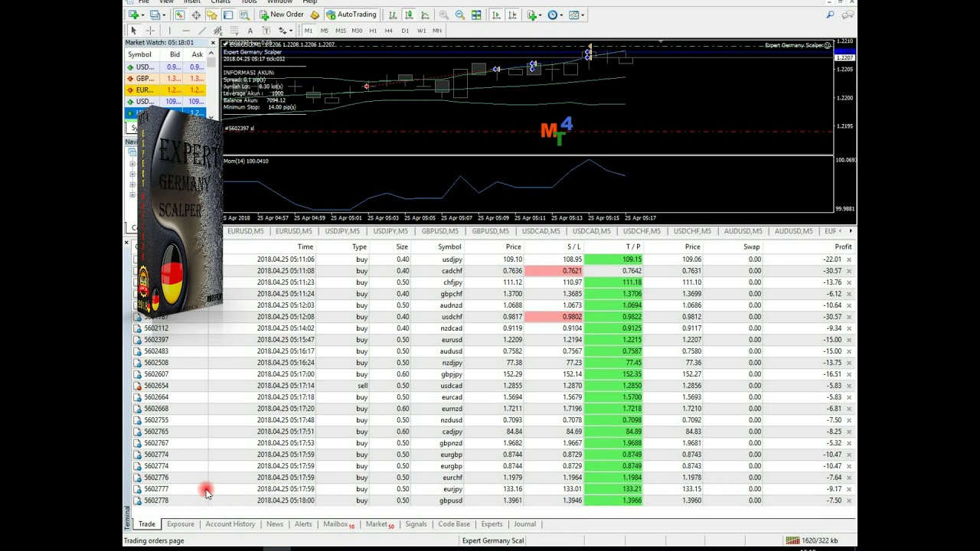Select the M30 timeframe button
Image resolution: width=980 pixels, height=551 pixels.
(357, 31)
